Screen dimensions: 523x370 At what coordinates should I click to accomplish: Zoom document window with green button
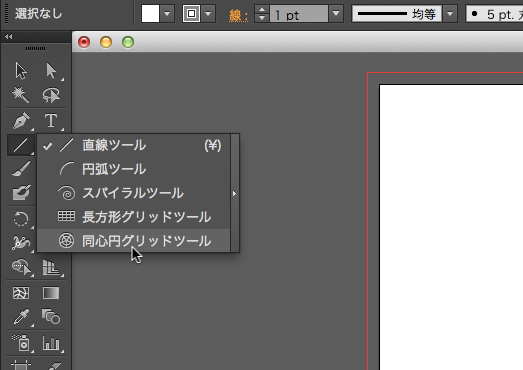(x=128, y=42)
